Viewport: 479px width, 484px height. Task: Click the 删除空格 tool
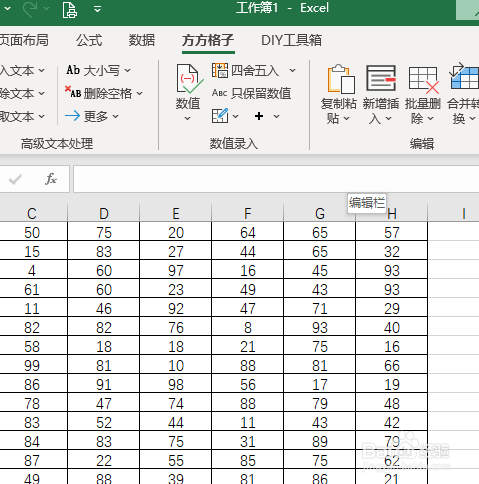pyautogui.click(x=98, y=93)
